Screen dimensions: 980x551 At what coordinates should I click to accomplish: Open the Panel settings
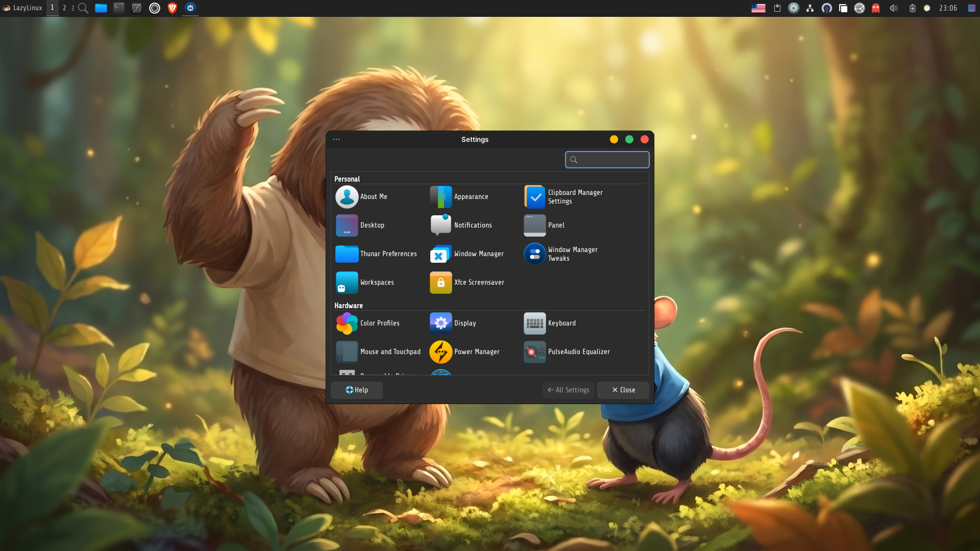click(x=544, y=226)
